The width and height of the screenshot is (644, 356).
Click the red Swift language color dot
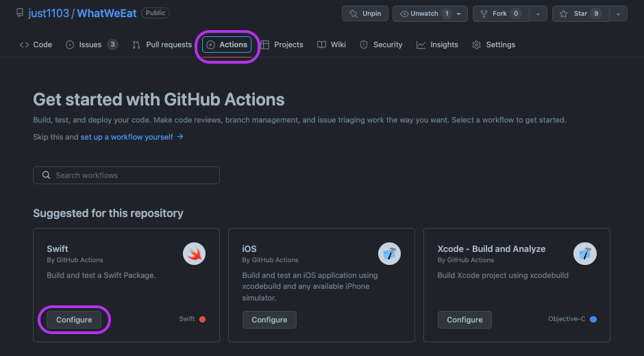[203, 319]
